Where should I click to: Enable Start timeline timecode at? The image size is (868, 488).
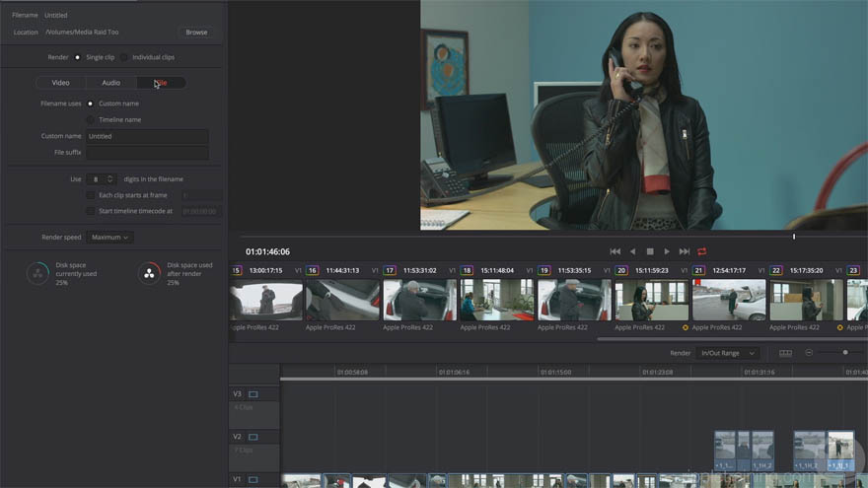pyautogui.click(x=90, y=211)
